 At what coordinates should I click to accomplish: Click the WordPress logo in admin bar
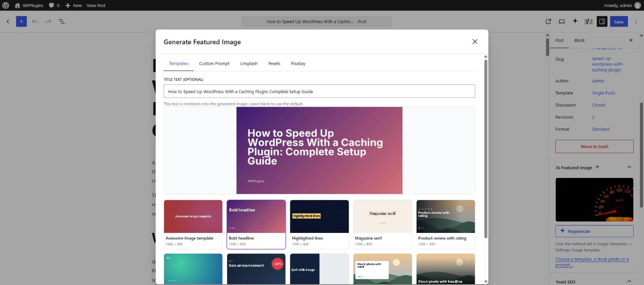click(x=5, y=5)
